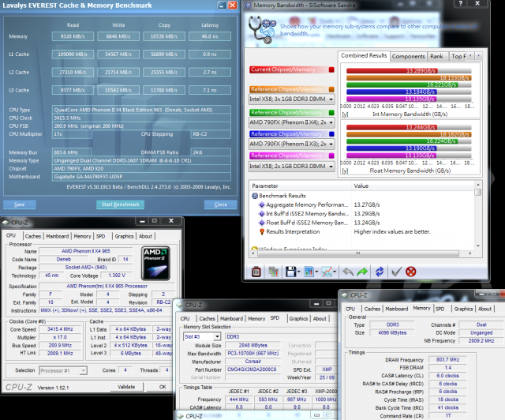Click OK button in CPU-Z processor window
The width and height of the screenshot is (505, 420).
[163, 387]
